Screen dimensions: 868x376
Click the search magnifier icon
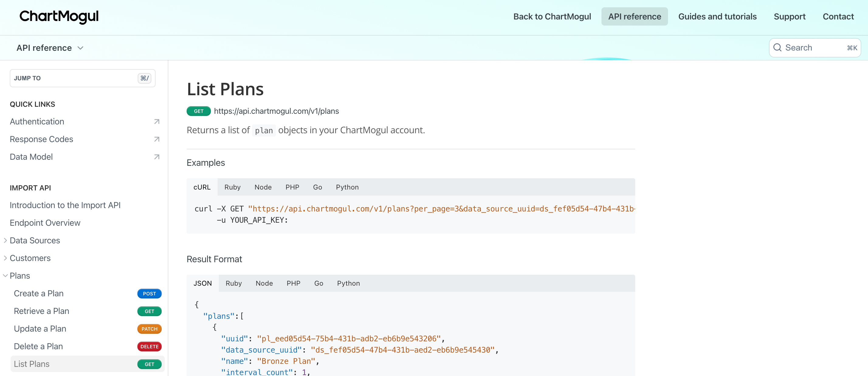777,47
